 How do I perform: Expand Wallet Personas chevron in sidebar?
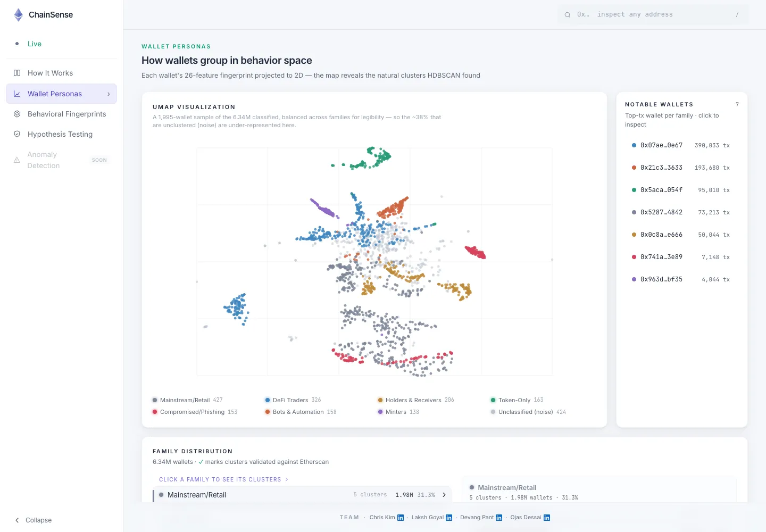[109, 94]
